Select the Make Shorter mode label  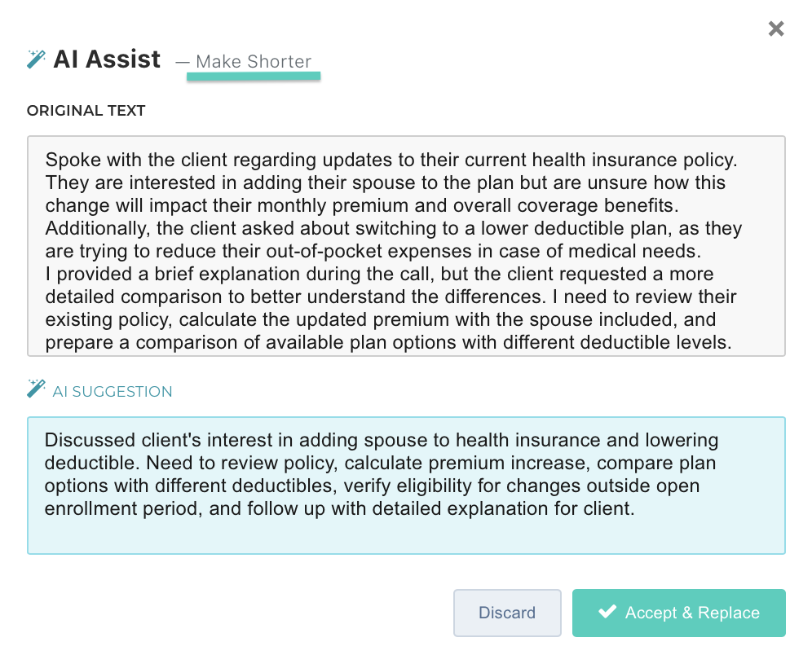[254, 61]
